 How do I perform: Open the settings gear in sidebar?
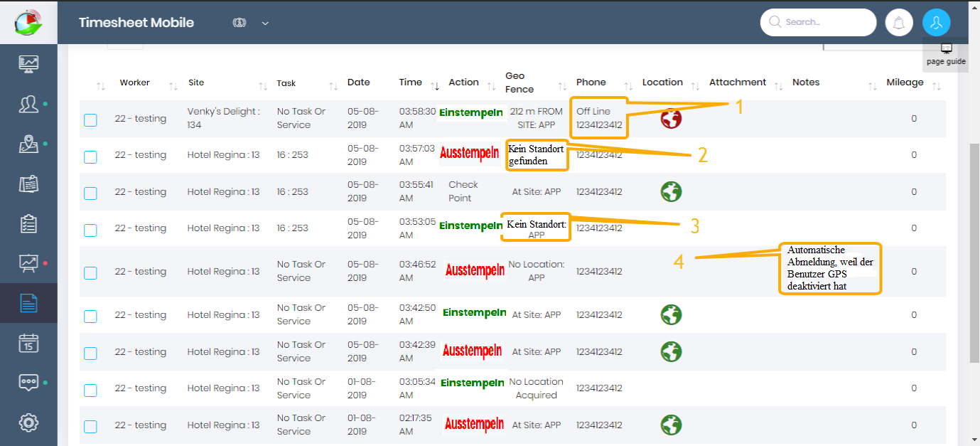[28, 422]
